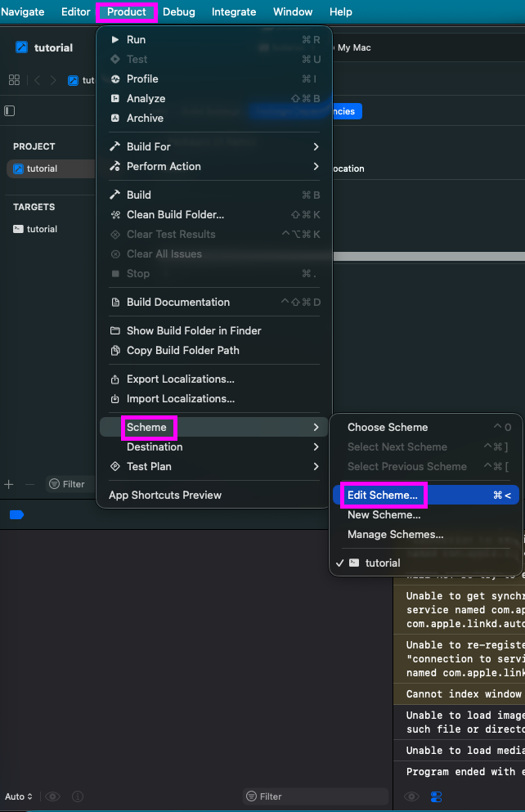Open the Help menu
Viewport: 525px width, 812px height.
[341, 12]
